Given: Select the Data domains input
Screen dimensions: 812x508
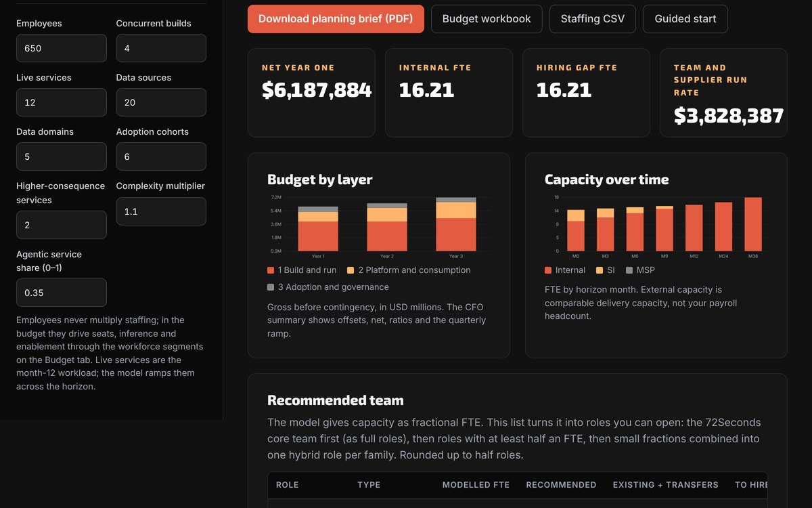Looking at the screenshot, I should click(x=62, y=156).
